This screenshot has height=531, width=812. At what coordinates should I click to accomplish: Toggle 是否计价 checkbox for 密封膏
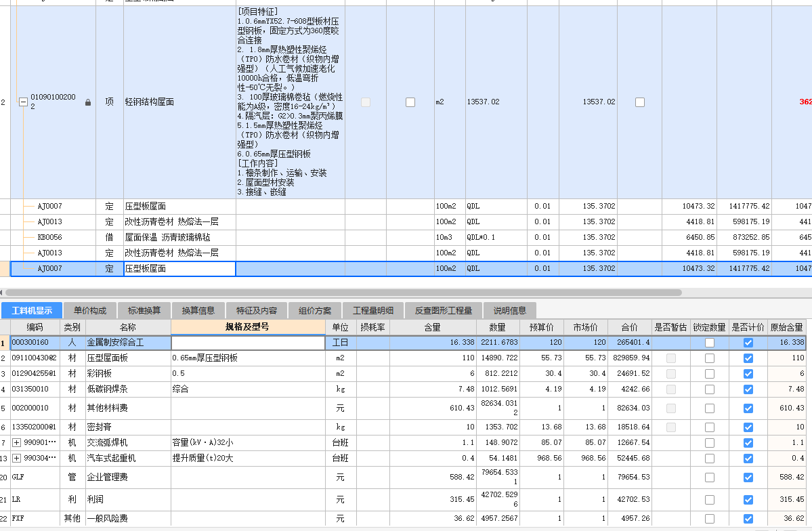tap(748, 427)
